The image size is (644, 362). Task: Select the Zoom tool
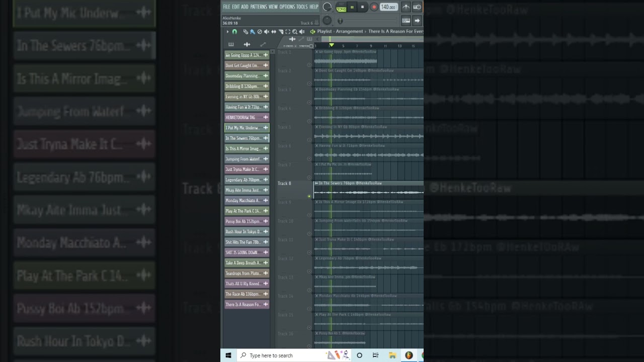click(x=294, y=32)
